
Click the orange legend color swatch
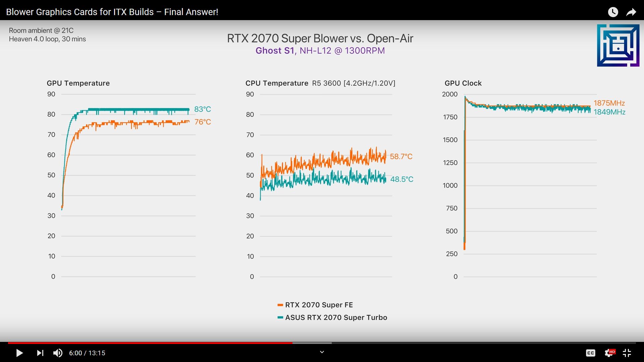click(280, 305)
